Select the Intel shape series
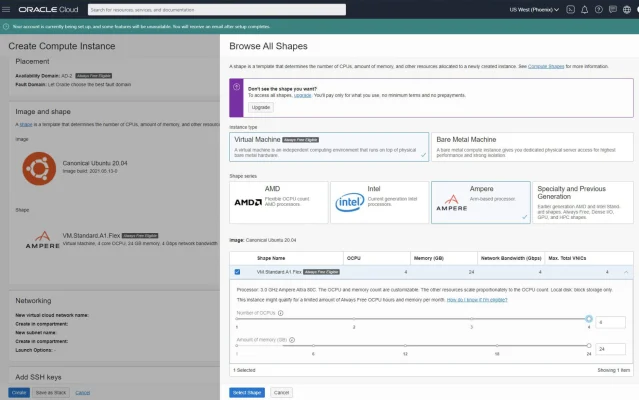The height and width of the screenshot is (400, 639). (380, 202)
